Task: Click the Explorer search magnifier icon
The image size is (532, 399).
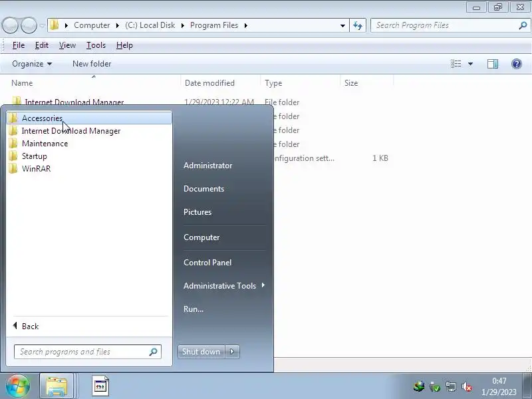Action: pyautogui.click(x=523, y=25)
